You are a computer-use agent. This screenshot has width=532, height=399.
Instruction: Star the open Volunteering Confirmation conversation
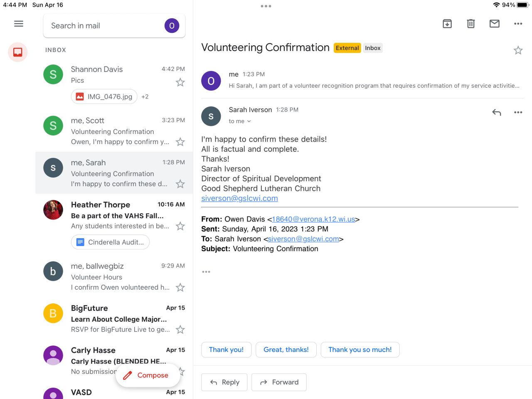[518, 50]
